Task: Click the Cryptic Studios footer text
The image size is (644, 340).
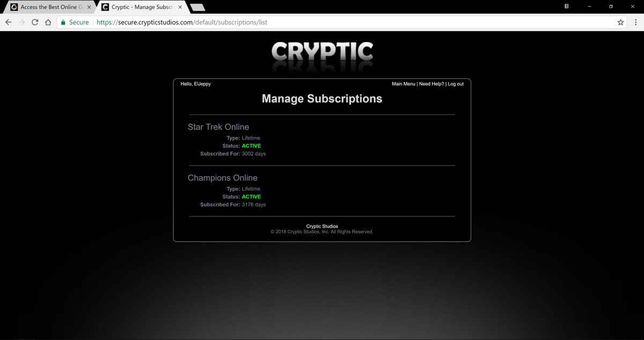Action: 322,226
